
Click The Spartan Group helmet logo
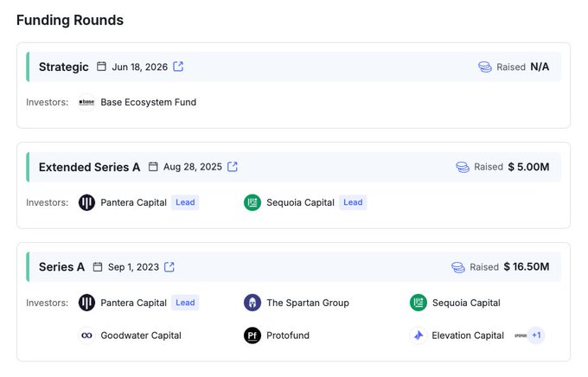252,303
